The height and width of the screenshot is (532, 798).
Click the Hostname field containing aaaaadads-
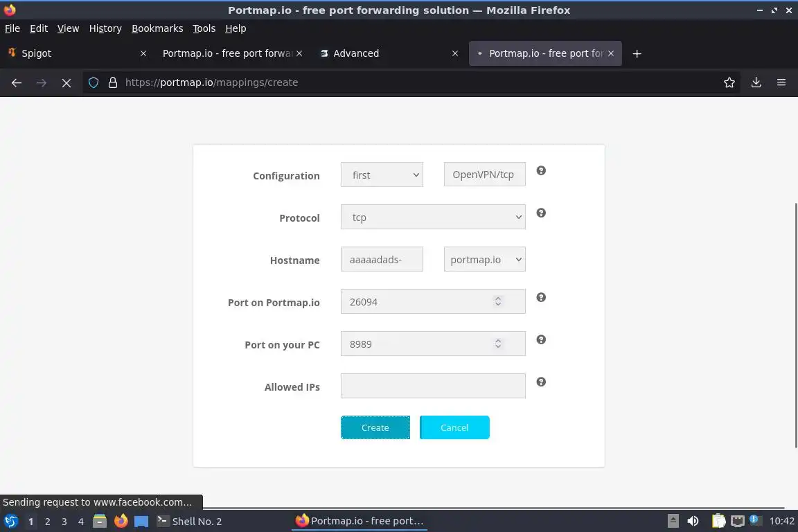[382, 259]
